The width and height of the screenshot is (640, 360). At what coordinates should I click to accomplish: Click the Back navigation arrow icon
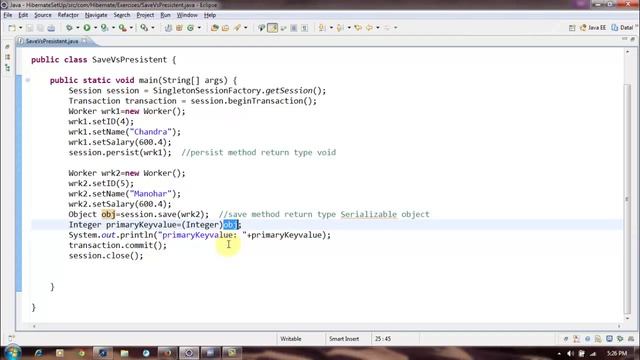[x=369, y=28]
